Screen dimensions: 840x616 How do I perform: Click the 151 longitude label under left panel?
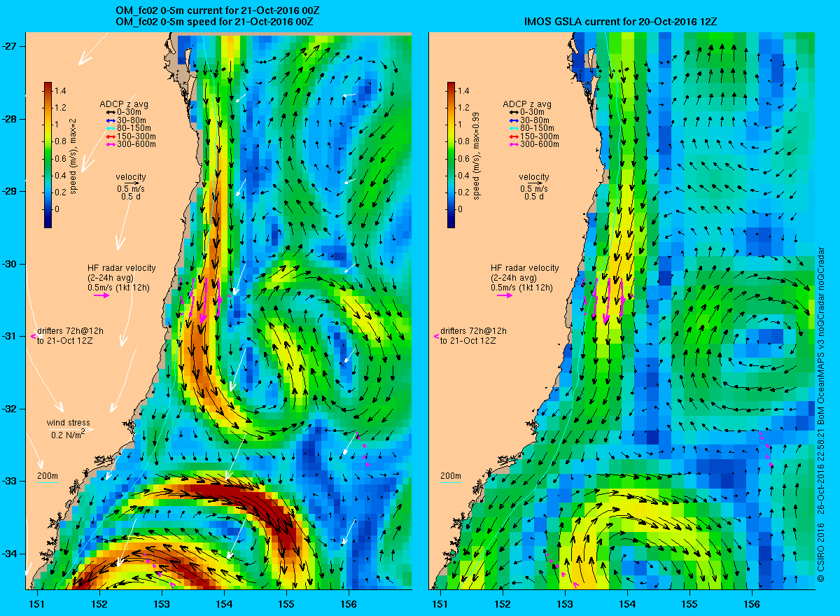pyautogui.click(x=36, y=603)
